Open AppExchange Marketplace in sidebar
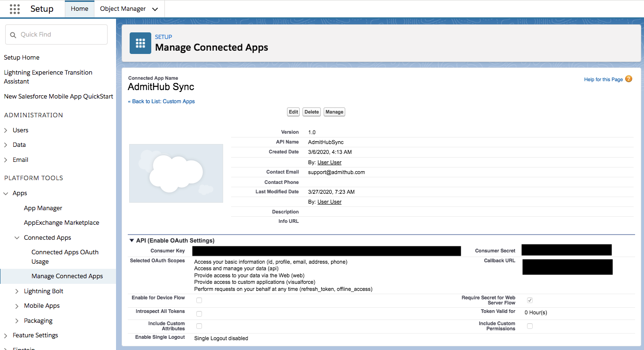 coord(62,222)
